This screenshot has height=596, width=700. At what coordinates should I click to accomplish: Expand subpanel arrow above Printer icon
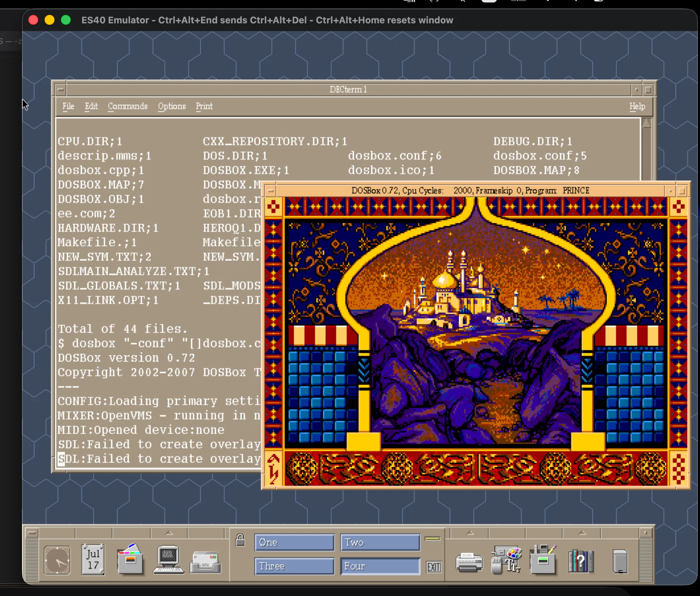[470, 533]
